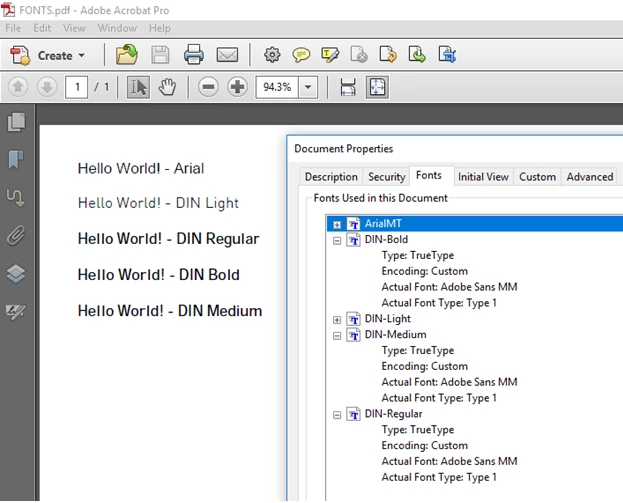This screenshot has width=623, height=503.
Task: Open the Help menu
Action: coord(159,28)
